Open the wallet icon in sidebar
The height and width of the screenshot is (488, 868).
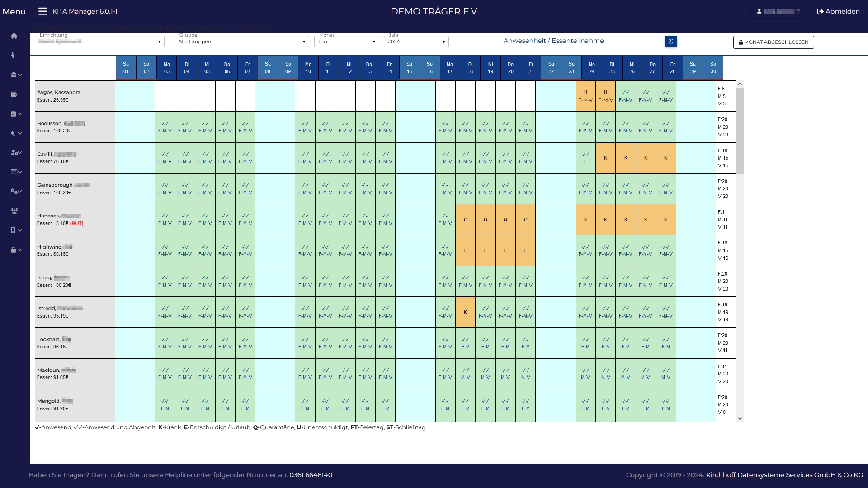coord(14,94)
